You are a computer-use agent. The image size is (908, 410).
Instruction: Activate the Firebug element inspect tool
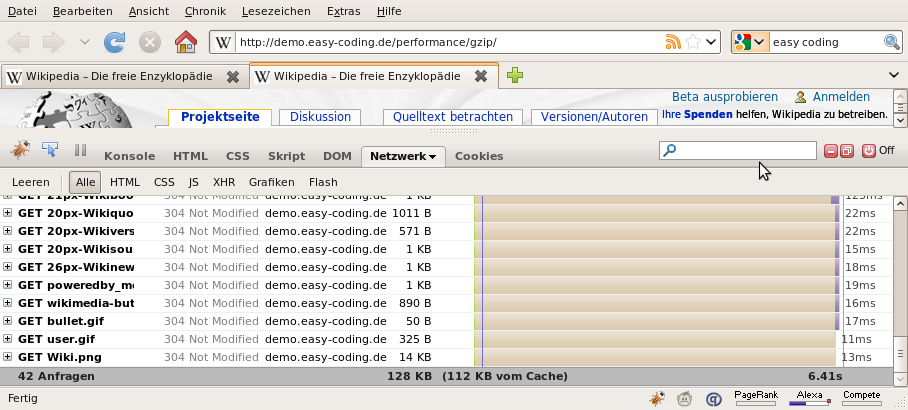[49, 151]
